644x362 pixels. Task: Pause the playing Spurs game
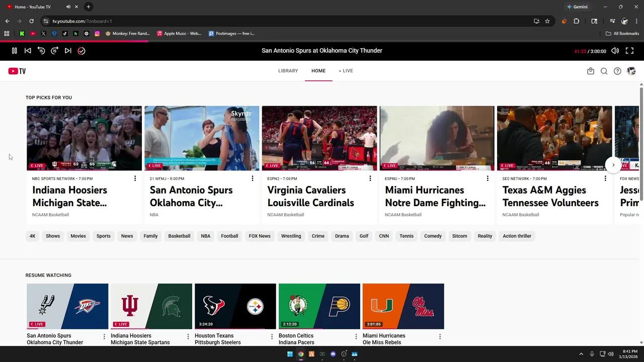pyautogui.click(x=14, y=51)
